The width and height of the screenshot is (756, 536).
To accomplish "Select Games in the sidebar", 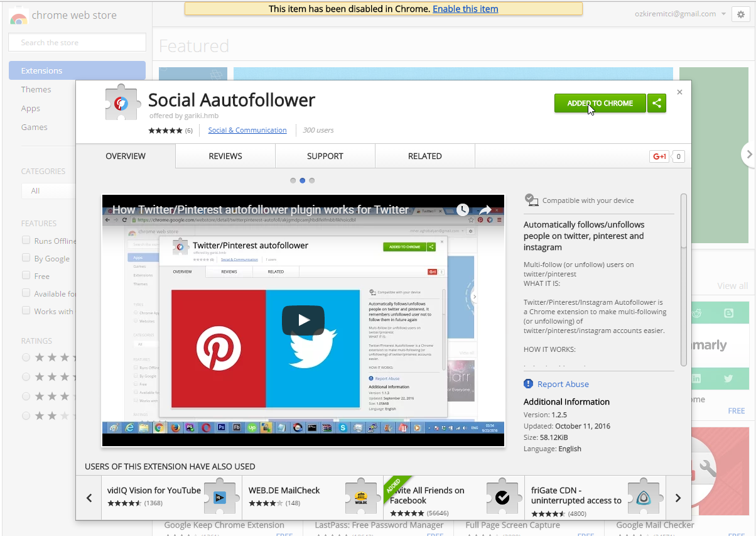I will coord(35,127).
